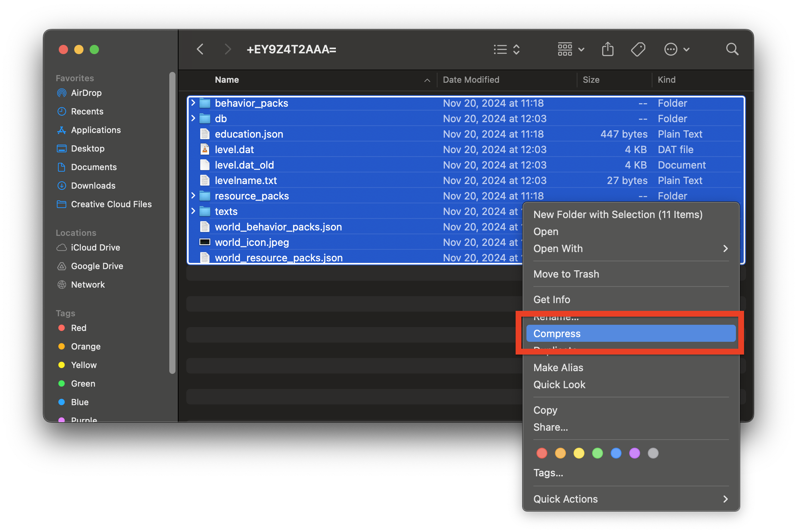Open Quick Actions submenu
The height and width of the screenshot is (532, 797).
point(565,499)
